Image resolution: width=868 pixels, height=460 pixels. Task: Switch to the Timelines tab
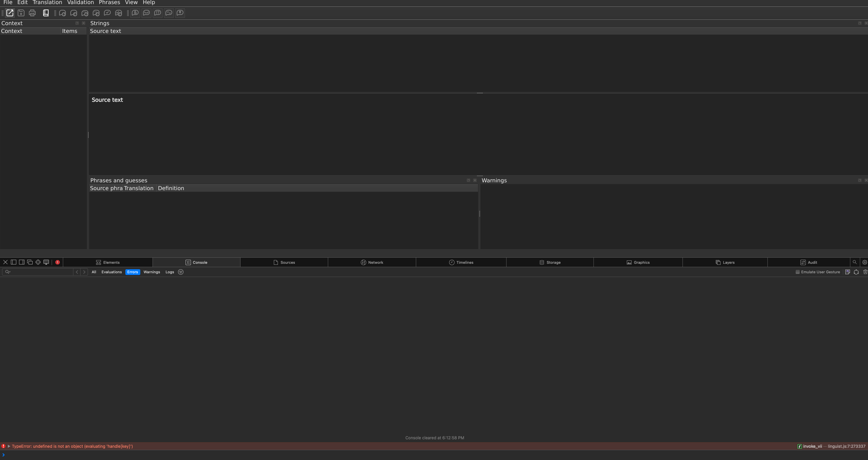coord(461,262)
